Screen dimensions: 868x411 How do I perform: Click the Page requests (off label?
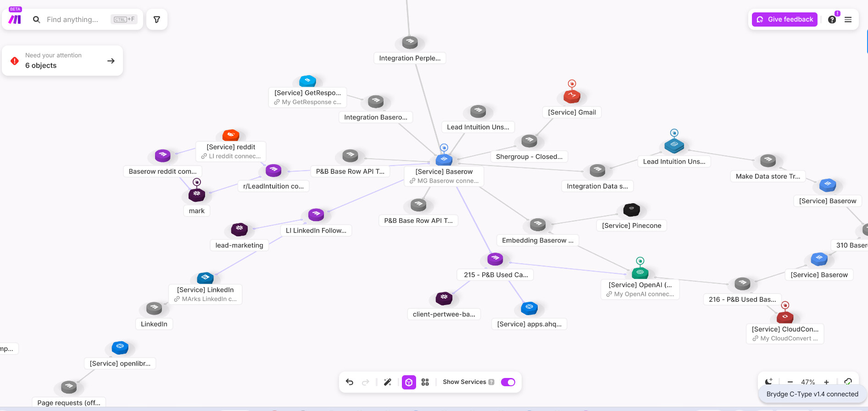coord(69,403)
